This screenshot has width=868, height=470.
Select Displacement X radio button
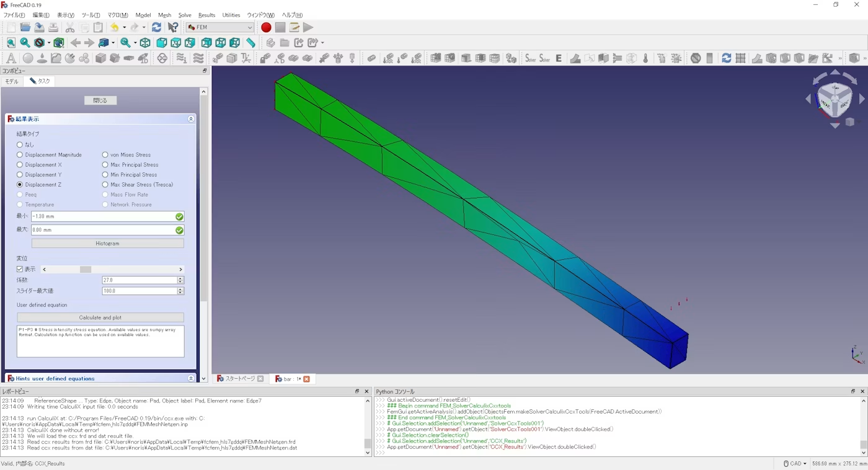coord(20,165)
